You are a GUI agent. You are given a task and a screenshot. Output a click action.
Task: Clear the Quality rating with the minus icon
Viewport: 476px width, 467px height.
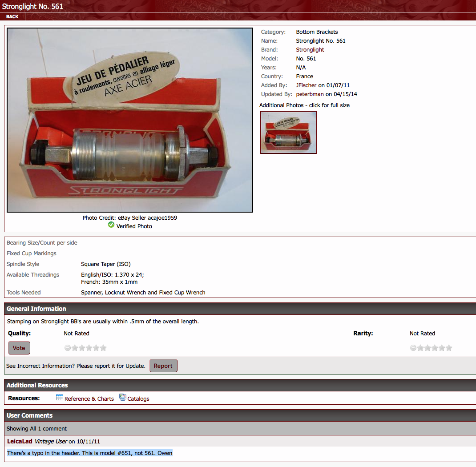tap(67, 348)
